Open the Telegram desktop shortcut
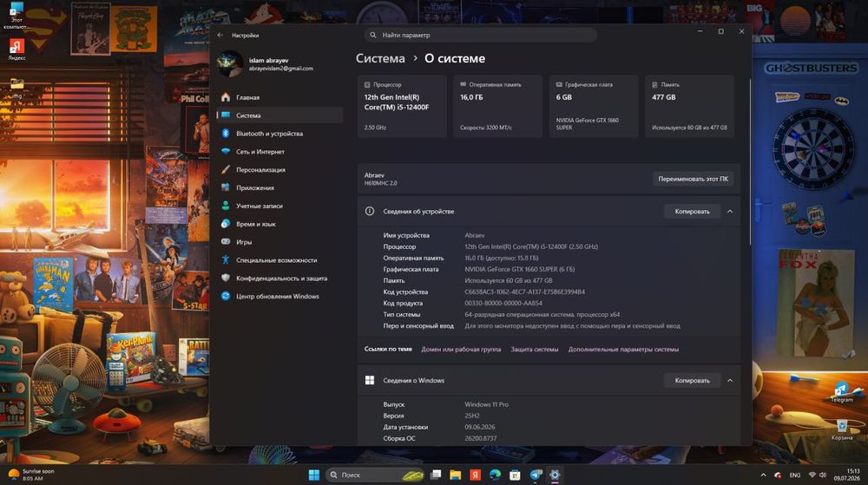868x485 pixels. pos(841,392)
